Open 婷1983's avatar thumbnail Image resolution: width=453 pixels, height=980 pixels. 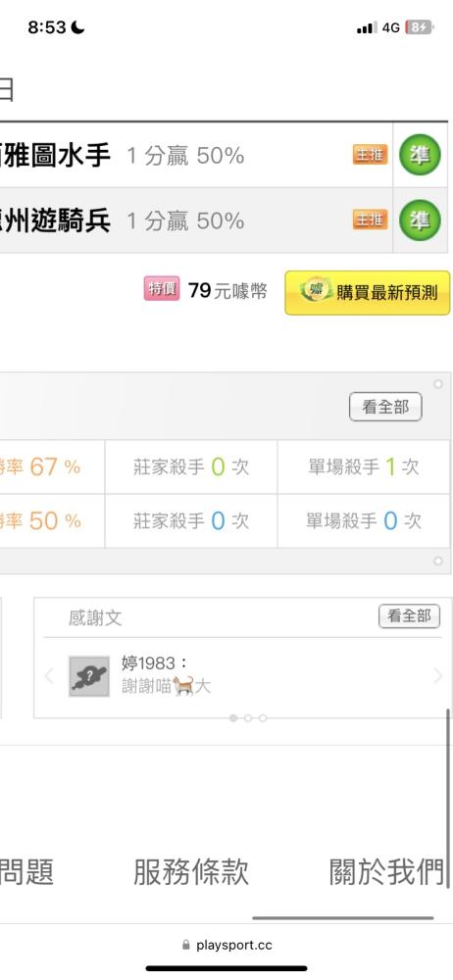(89, 676)
